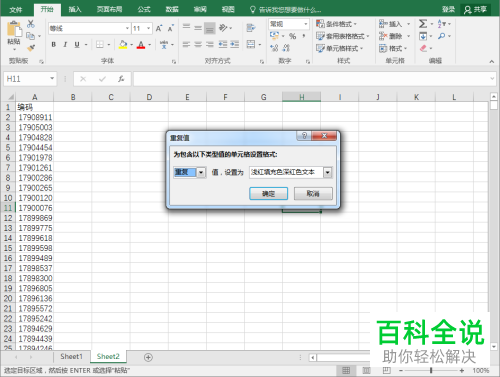Click the Copy icon
This screenshot has width=500, height=377.
click(30, 36)
